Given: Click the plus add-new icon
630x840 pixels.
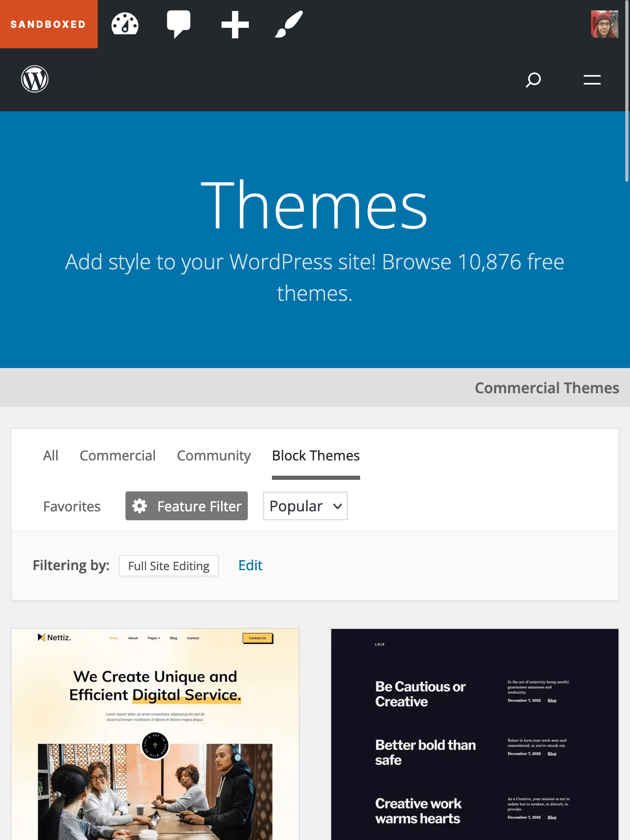Looking at the screenshot, I should (x=235, y=25).
